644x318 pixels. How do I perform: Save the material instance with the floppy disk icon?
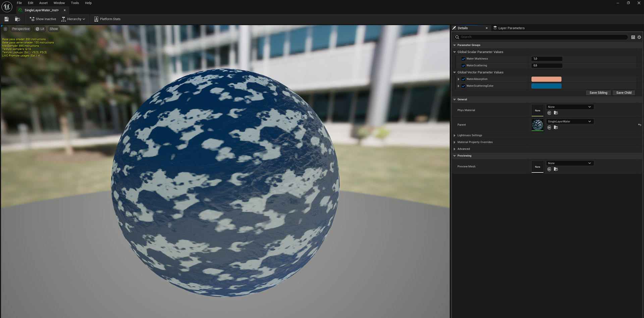click(x=6, y=19)
